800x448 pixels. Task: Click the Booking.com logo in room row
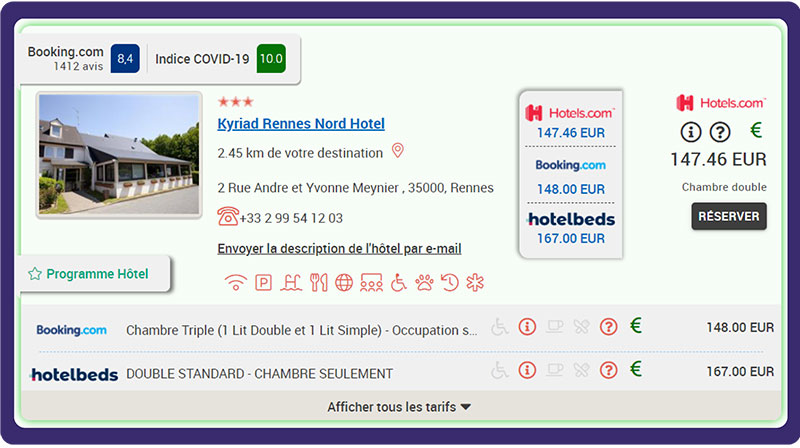pos(71,330)
